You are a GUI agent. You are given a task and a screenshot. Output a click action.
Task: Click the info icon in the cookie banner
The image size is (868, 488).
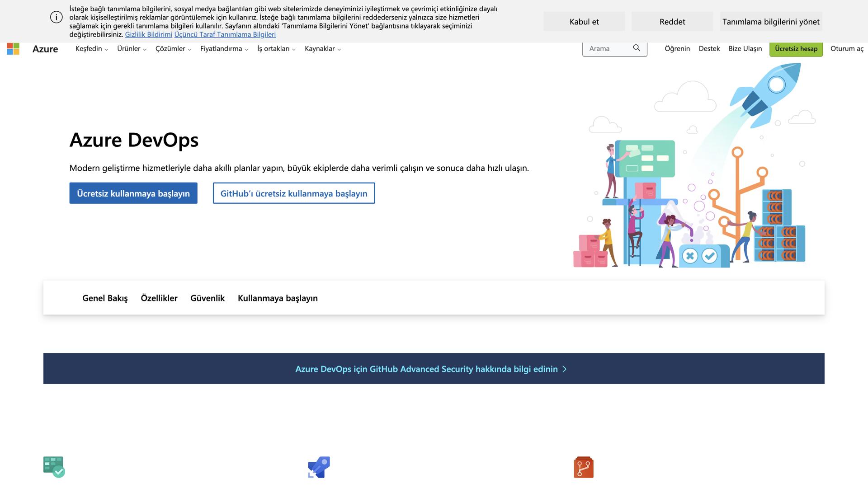click(x=56, y=17)
